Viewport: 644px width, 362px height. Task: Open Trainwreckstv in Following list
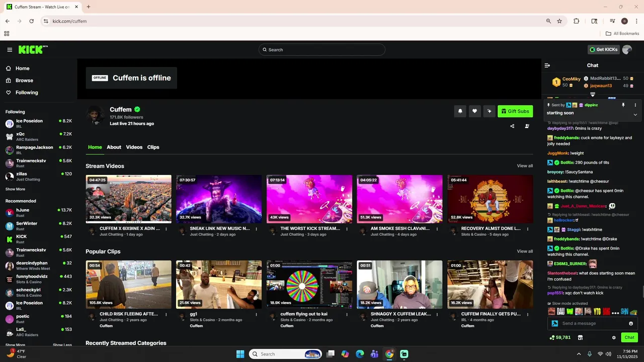coord(38,163)
